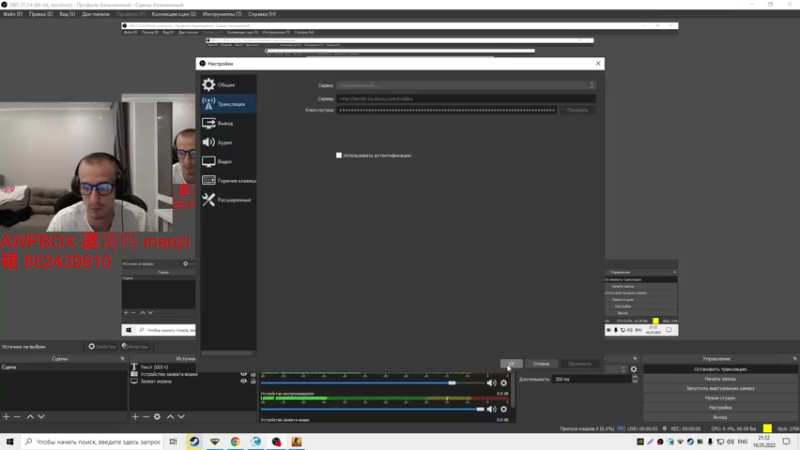Open the upper mixer channel gear settings
The height and width of the screenshot is (450, 800).
click(x=504, y=383)
